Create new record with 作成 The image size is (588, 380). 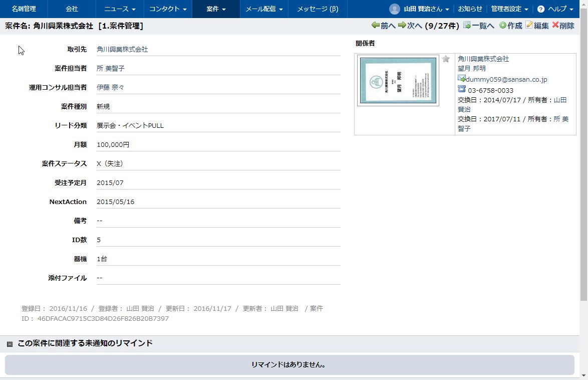click(511, 26)
